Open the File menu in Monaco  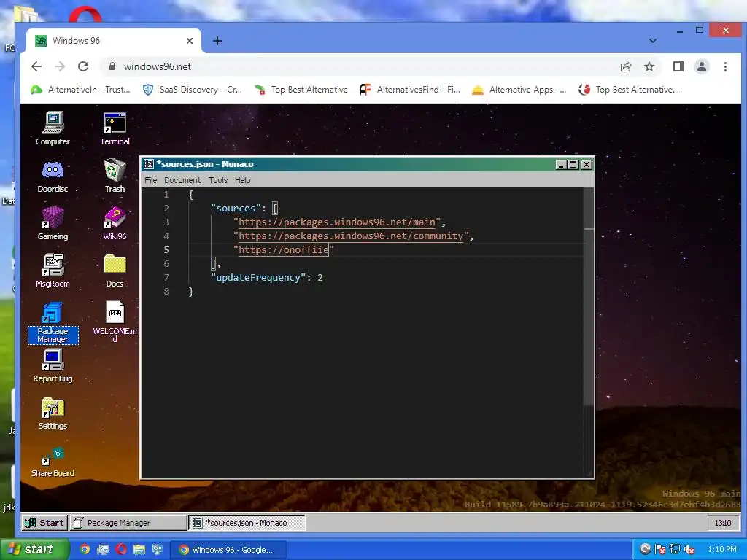[x=150, y=180]
